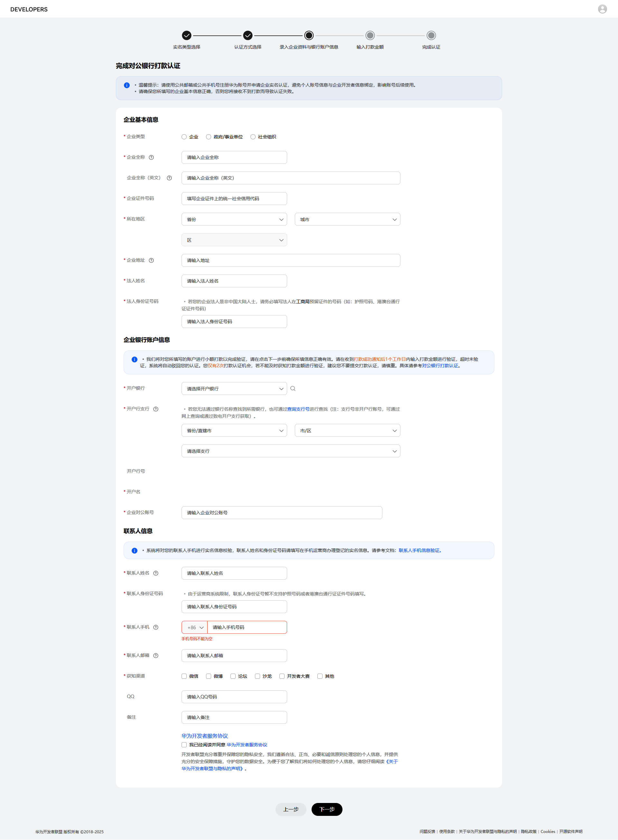Image resolution: width=618 pixels, height=840 pixels.
Task: Click help icon beside 开户行支行 label
Action: [155, 409]
